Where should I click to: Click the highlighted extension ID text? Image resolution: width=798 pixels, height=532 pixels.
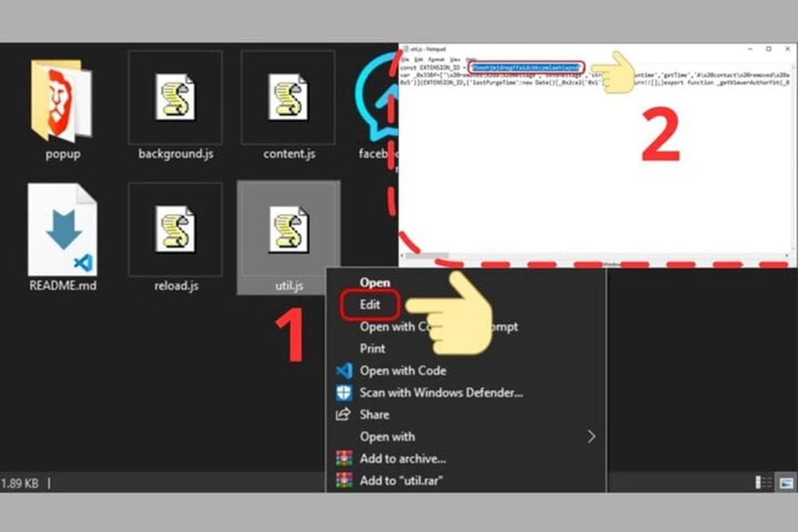pos(525,68)
